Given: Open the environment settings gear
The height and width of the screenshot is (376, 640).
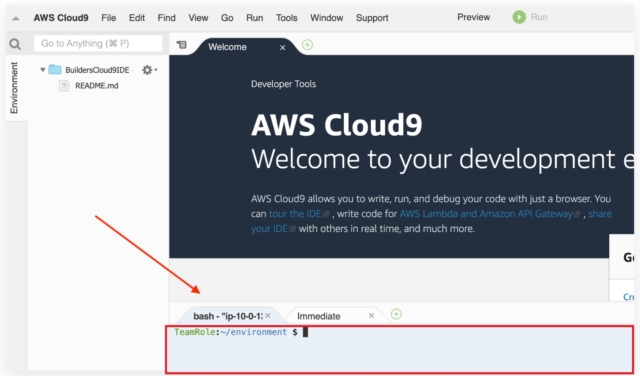Looking at the screenshot, I should pyautogui.click(x=149, y=70).
